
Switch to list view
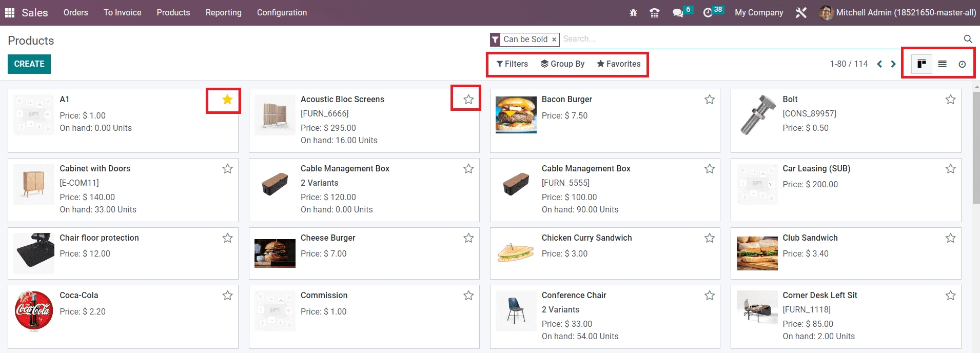tap(942, 64)
